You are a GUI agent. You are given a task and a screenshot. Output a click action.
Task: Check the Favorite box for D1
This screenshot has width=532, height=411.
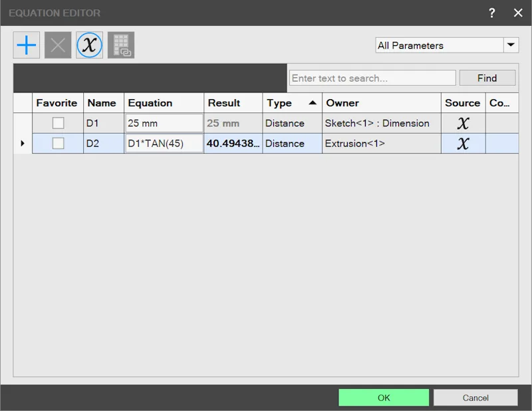[58, 123]
